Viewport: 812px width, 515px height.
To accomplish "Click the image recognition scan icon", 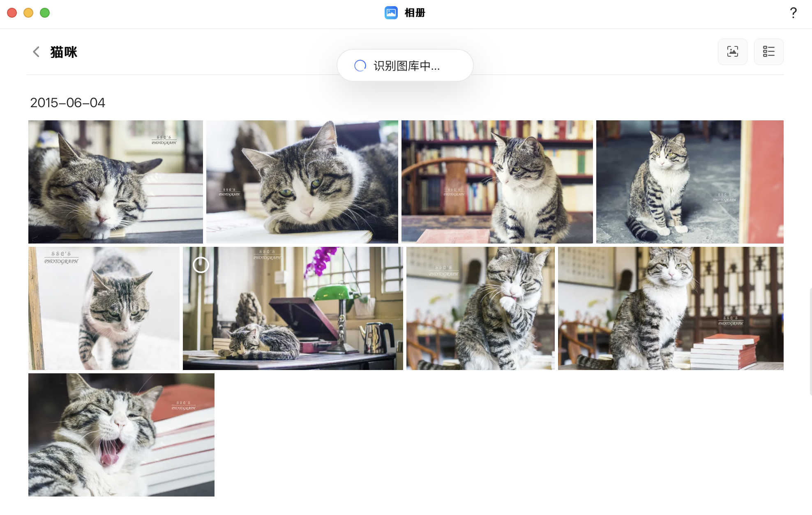I will [x=732, y=52].
